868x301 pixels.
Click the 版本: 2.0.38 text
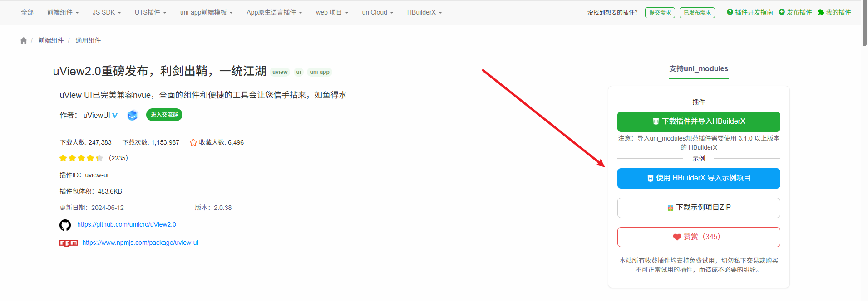213,208
